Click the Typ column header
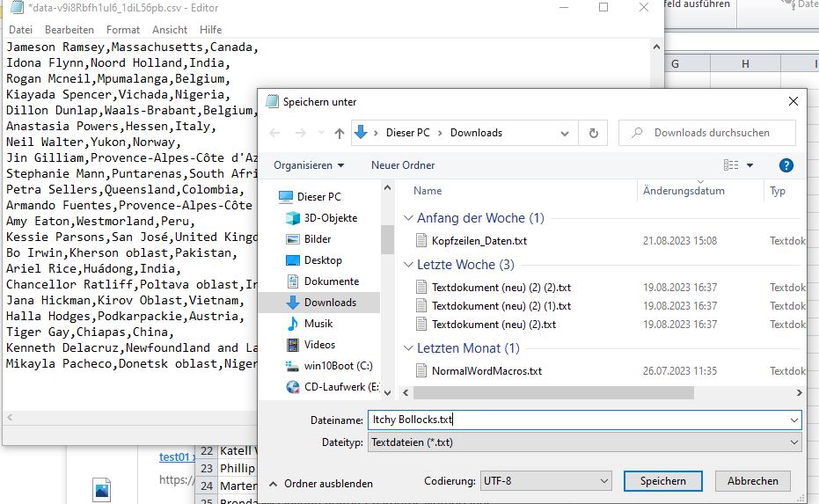 778,191
